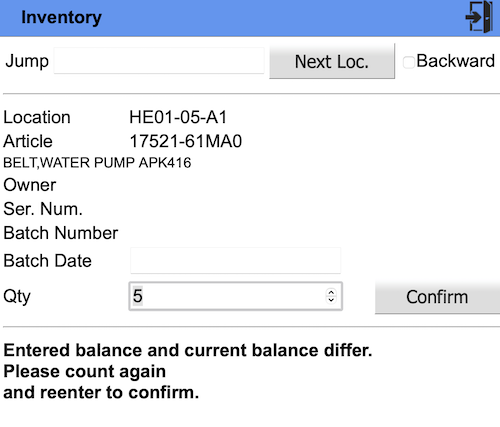Click the Next Loc. button
500x427 pixels.
point(332,61)
